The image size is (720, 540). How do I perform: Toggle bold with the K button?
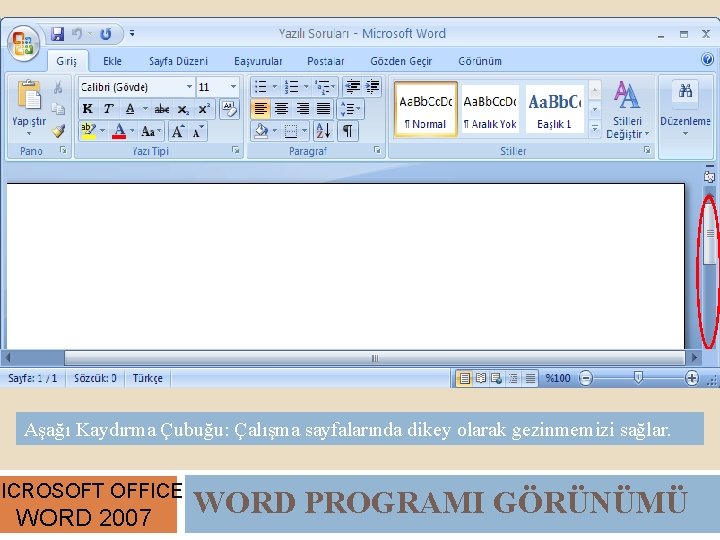click(x=87, y=109)
